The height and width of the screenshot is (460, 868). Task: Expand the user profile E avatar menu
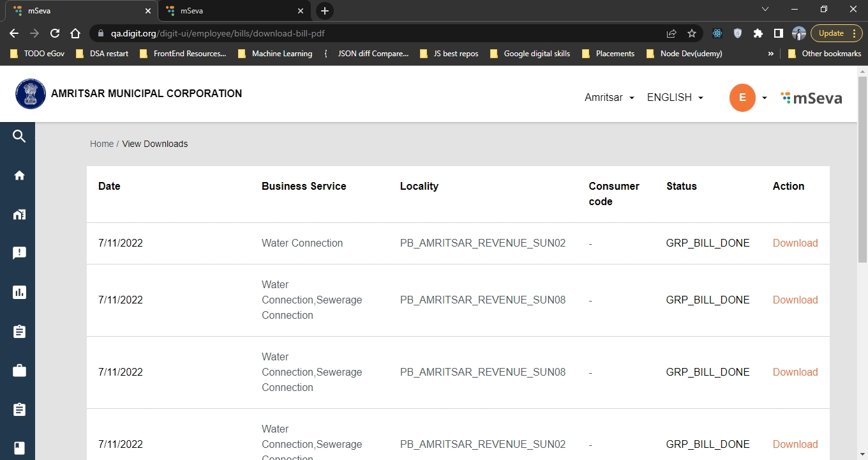(x=748, y=98)
